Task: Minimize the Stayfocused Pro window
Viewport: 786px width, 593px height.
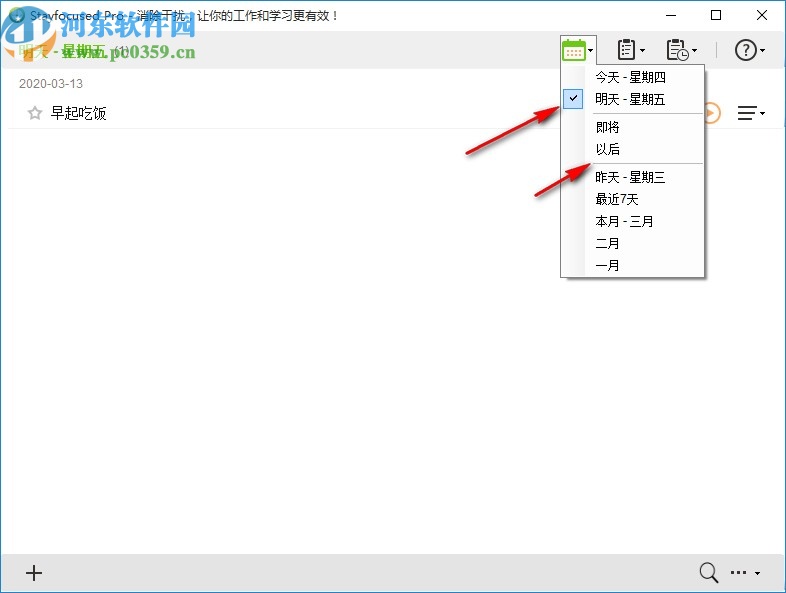Action: point(671,16)
